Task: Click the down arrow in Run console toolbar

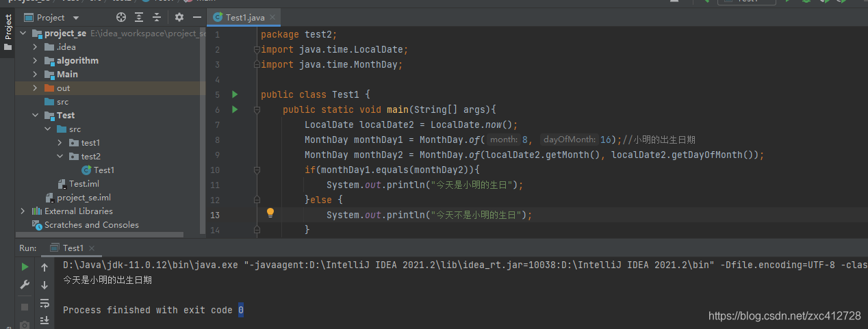Action: click(44, 285)
